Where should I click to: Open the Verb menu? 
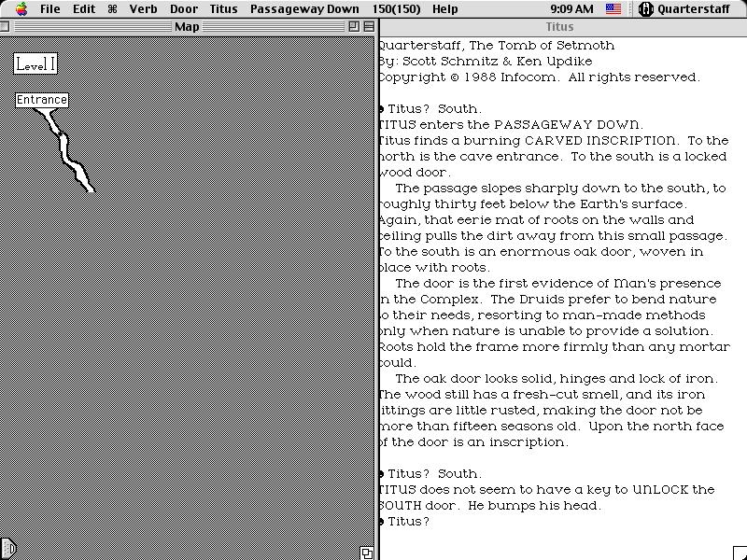(x=143, y=8)
